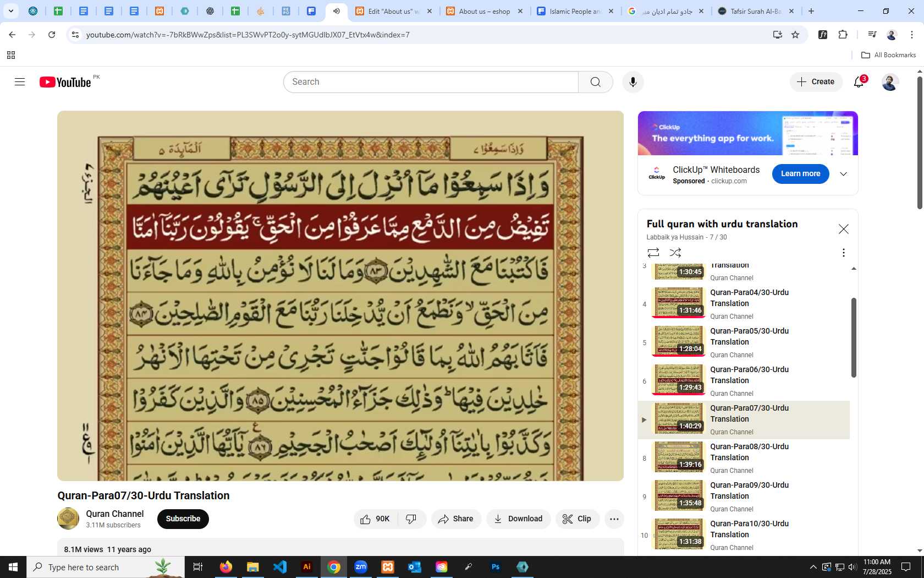
Task: Go to YouTube home via logo
Action: click(65, 82)
